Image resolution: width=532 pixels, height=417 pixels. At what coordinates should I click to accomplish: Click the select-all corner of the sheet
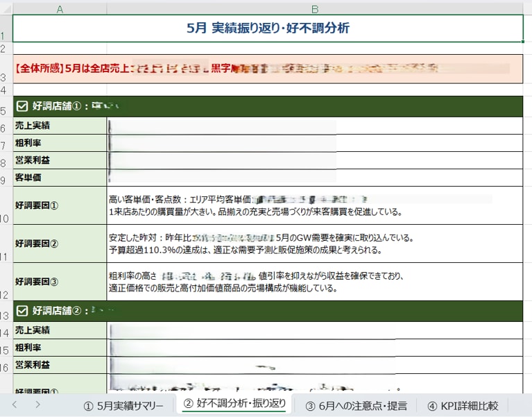pos(6,9)
